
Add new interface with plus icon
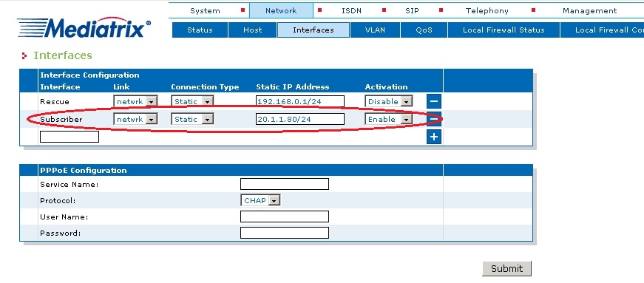coord(434,137)
